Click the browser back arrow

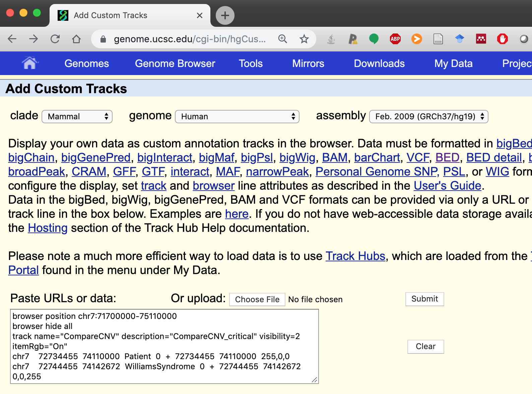pyautogui.click(x=12, y=39)
